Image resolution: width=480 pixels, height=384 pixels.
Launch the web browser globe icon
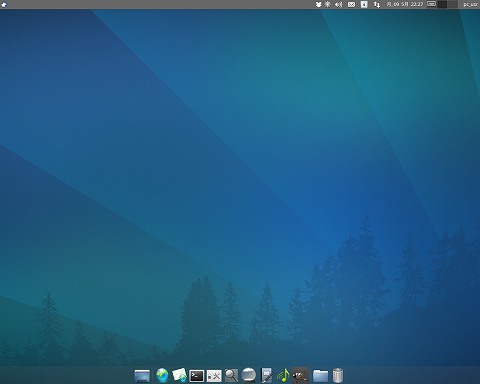[162, 375]
